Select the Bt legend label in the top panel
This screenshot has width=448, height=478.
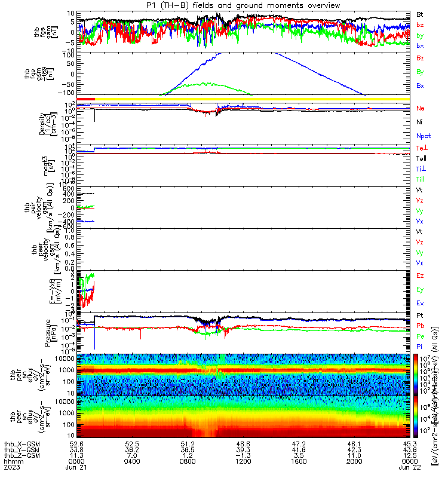pos(420,14)
